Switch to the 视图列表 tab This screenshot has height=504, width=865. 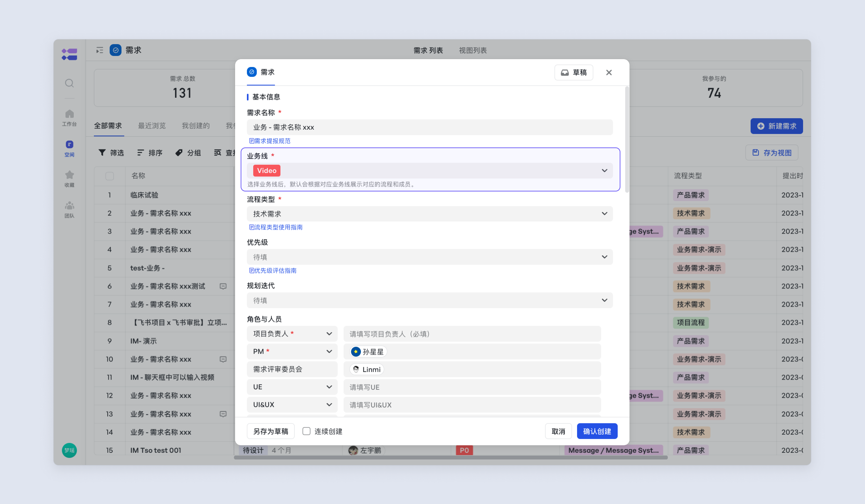coord(473,50)
